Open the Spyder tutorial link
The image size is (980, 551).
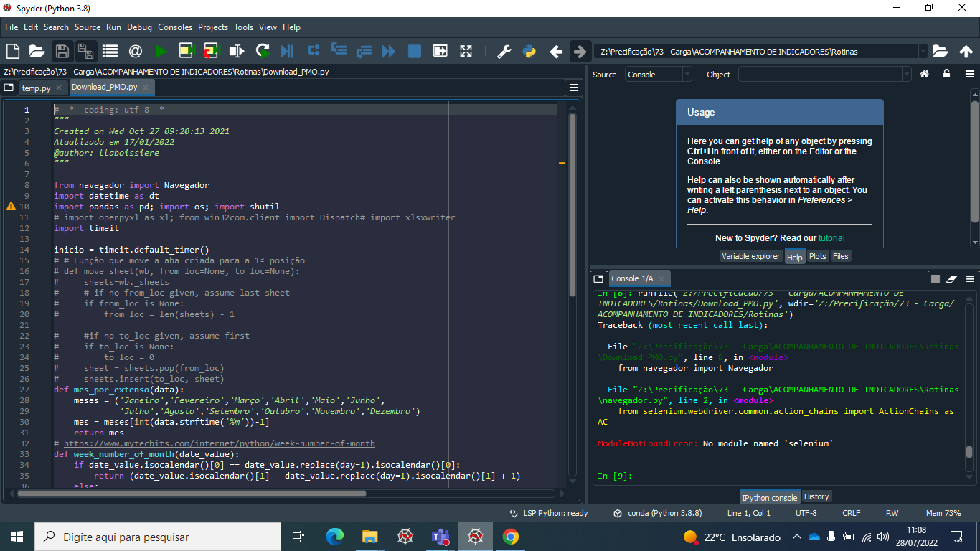(x=831, y=237)
